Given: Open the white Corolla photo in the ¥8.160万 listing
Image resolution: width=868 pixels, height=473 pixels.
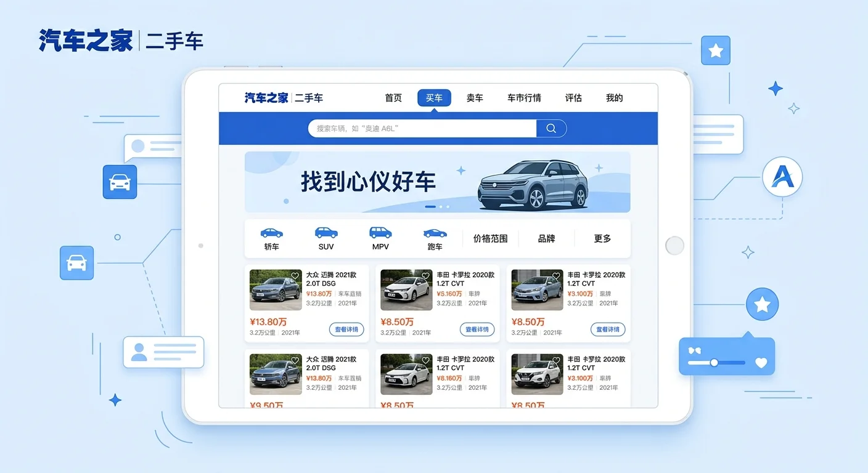Looking at the screenshot, I should (x=406, y=374).
